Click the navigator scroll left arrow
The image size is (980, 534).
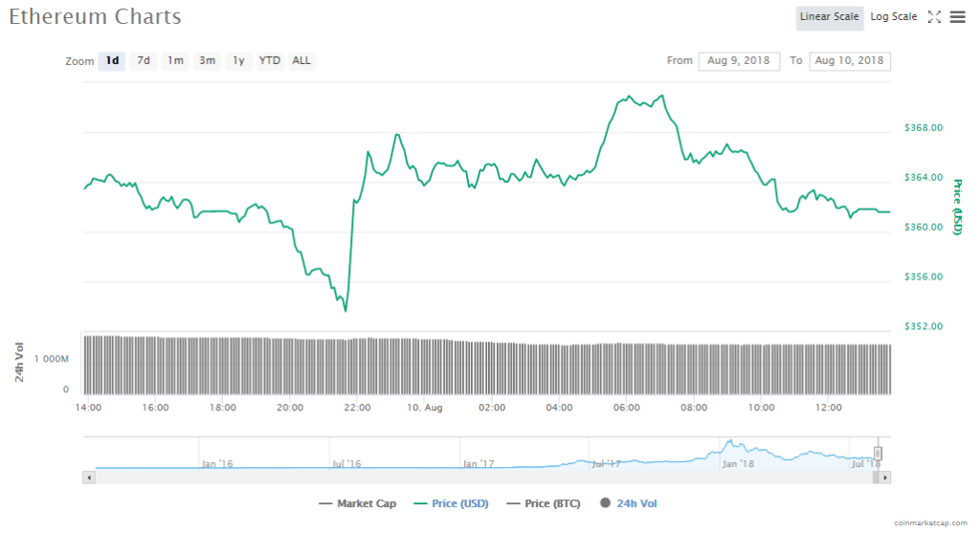pos(90,477)
